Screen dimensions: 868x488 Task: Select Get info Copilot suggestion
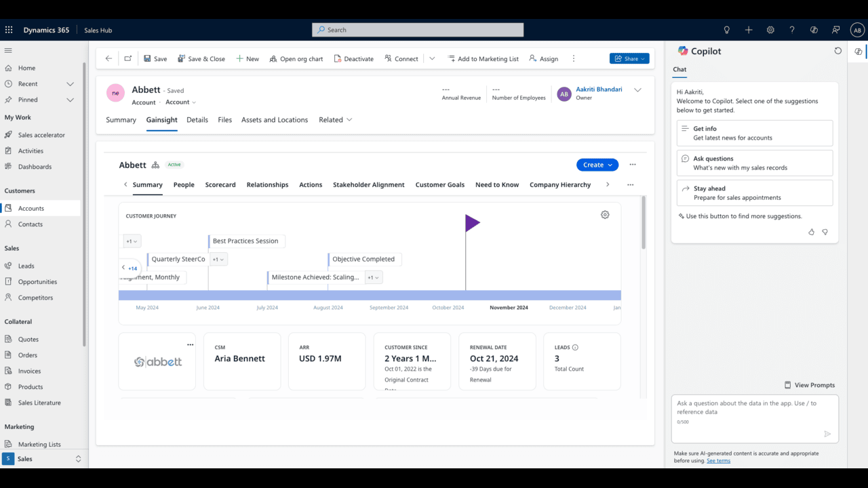click(x=755, y=133)
